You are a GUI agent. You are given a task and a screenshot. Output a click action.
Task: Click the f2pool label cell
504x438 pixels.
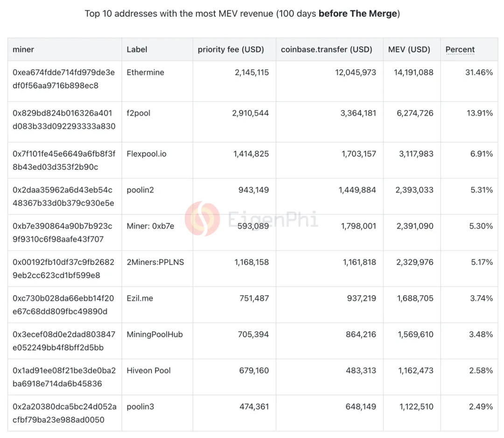tap(138, 113)
